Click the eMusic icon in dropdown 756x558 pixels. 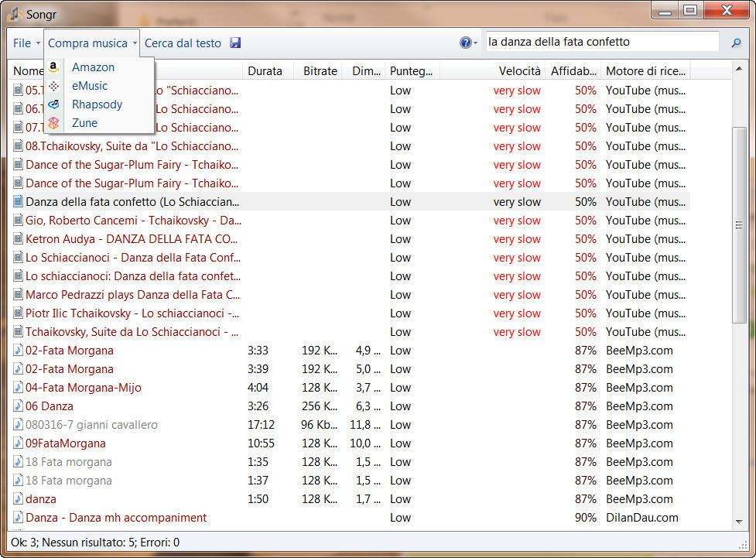click(54, 86)
